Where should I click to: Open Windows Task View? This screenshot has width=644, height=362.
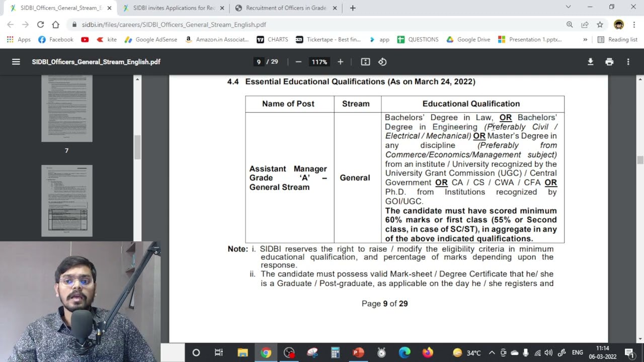click(x=219, y=352)
